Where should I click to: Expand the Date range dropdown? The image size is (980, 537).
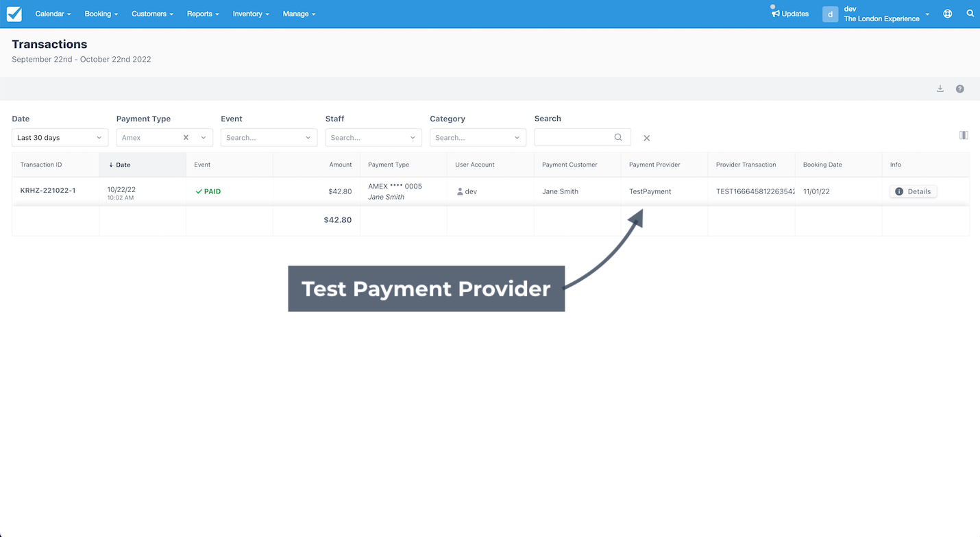60,137
